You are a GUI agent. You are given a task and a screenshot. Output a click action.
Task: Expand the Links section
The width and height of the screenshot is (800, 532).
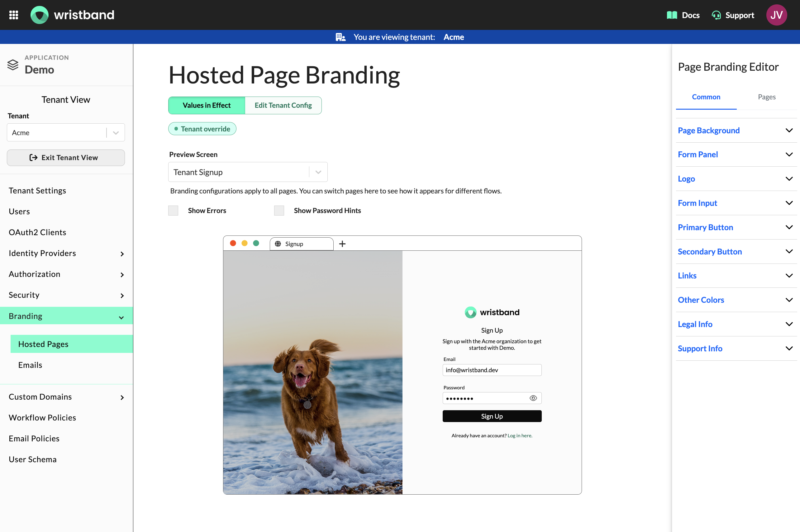[x=736, y=275]
